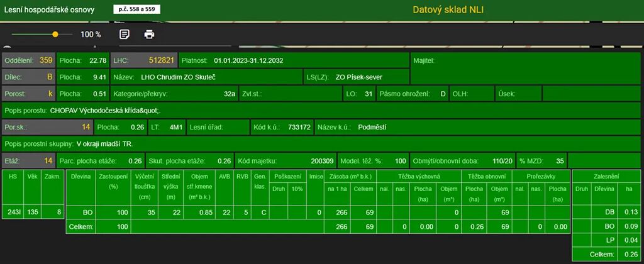
Task: Click the print icon in the toolbar
Action: (149, 35)
